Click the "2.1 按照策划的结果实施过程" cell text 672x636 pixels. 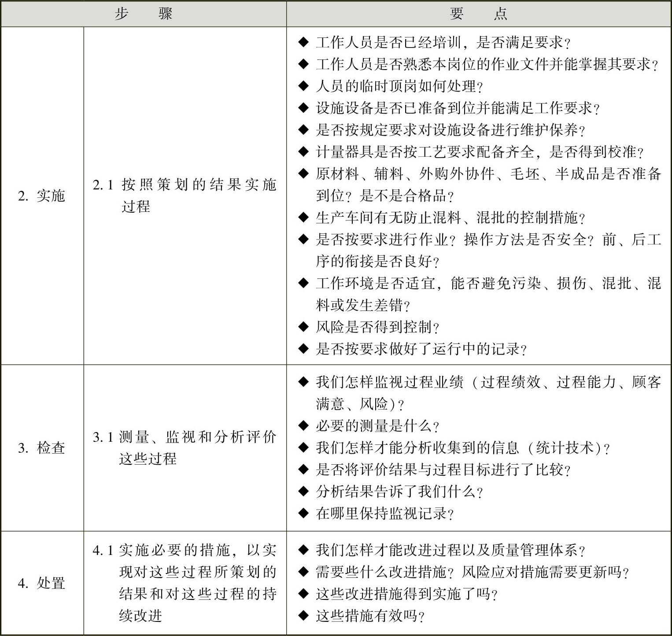(185, 195)
